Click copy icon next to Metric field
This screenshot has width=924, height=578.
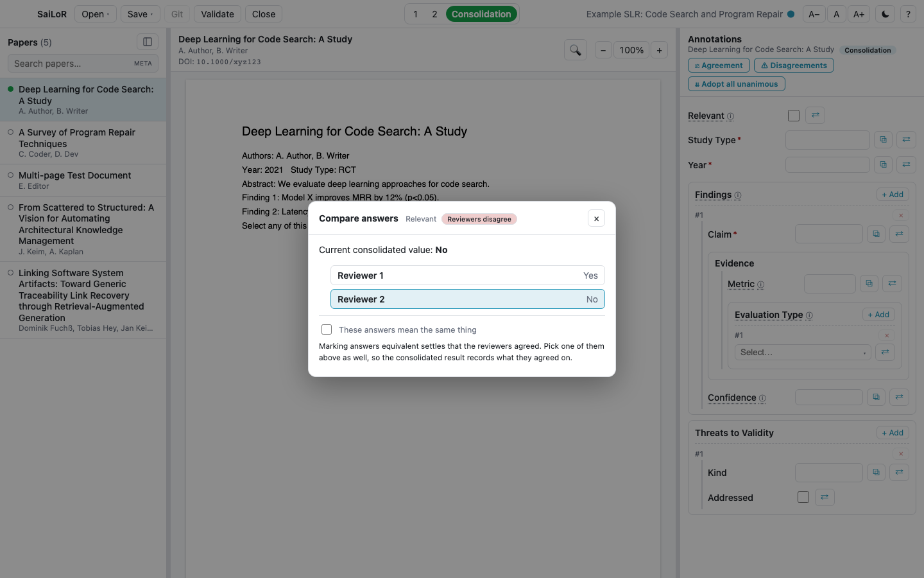869,283
